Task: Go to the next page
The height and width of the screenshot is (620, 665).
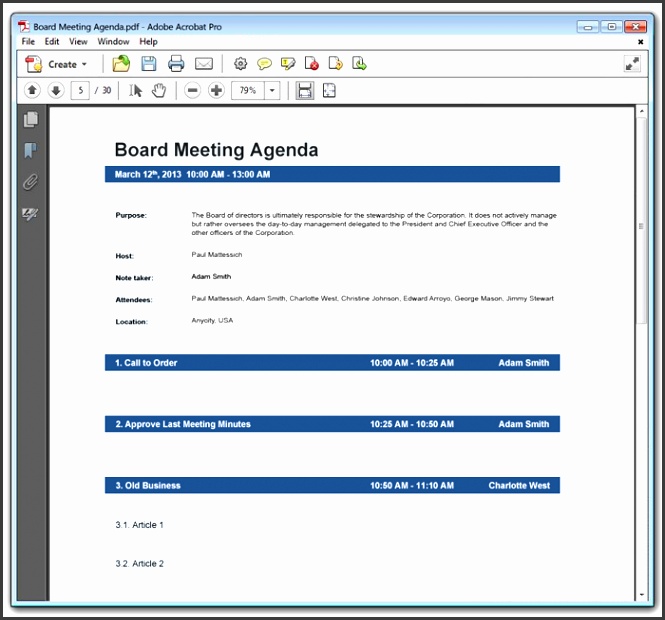Action: [56, 90]
